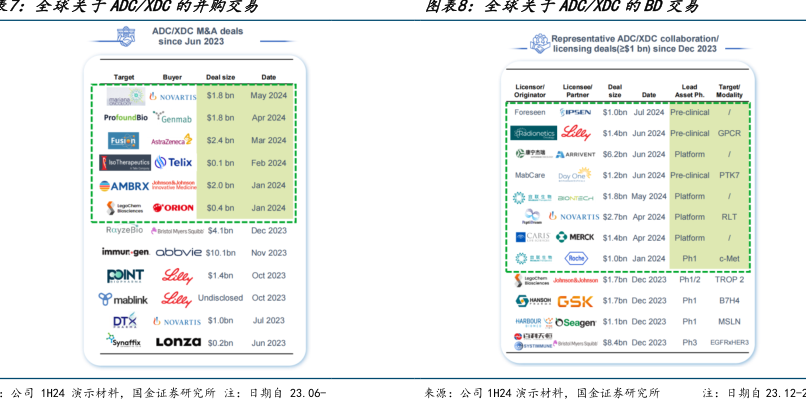
Task: Click the Lonza logo
Action: (175, 341)
